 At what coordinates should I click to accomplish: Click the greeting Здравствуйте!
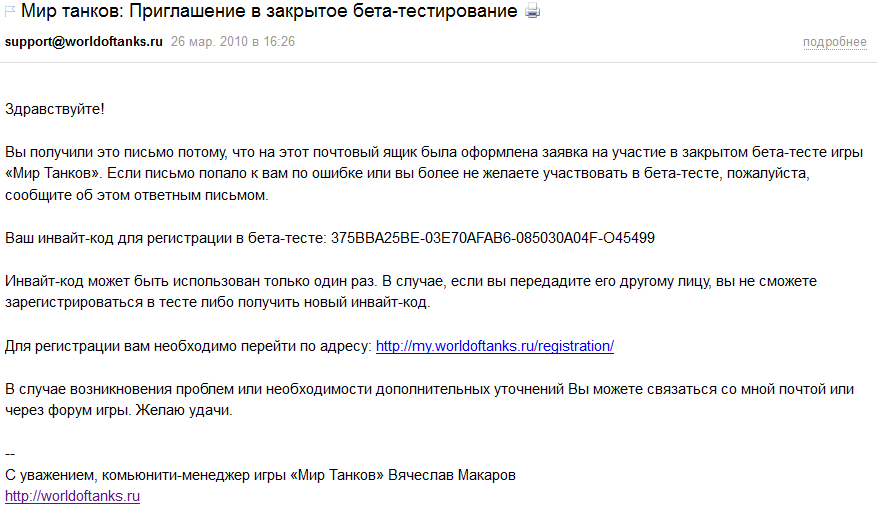55,109
